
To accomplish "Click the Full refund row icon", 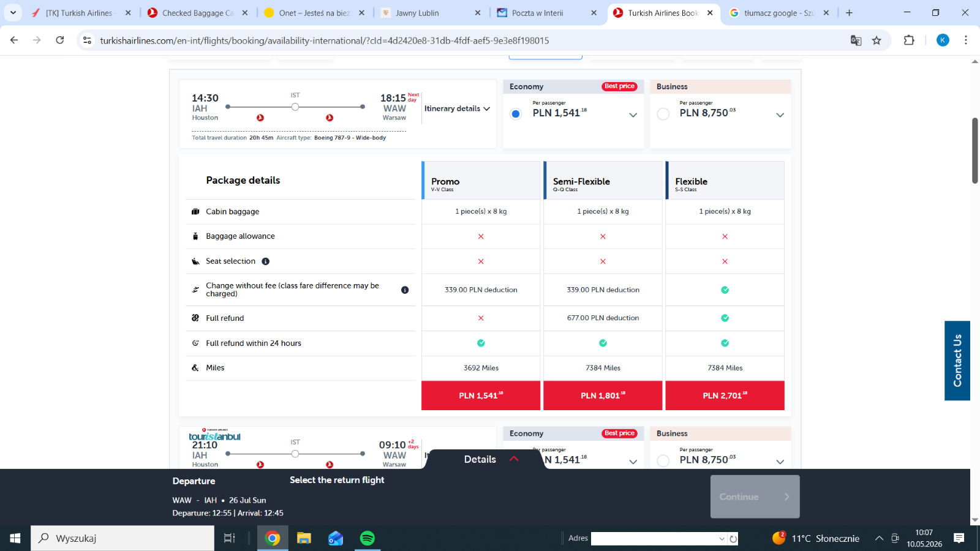I will [195, 318].
